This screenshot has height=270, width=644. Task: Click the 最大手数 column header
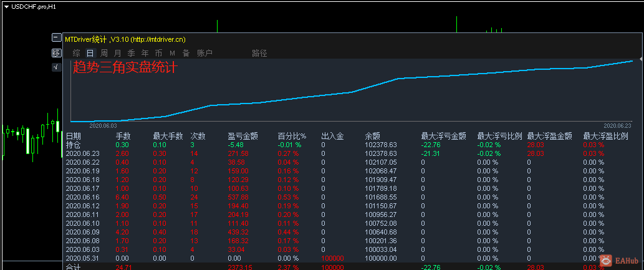(x=168, y=136)
